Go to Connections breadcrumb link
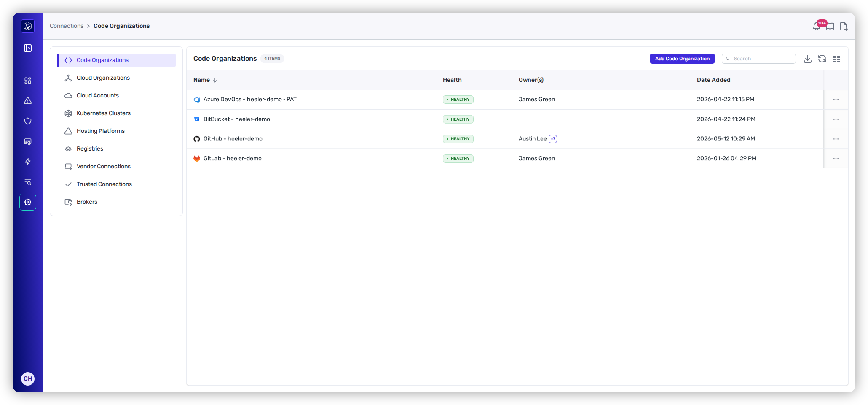 pyautogui.click(x=67, y=26)
